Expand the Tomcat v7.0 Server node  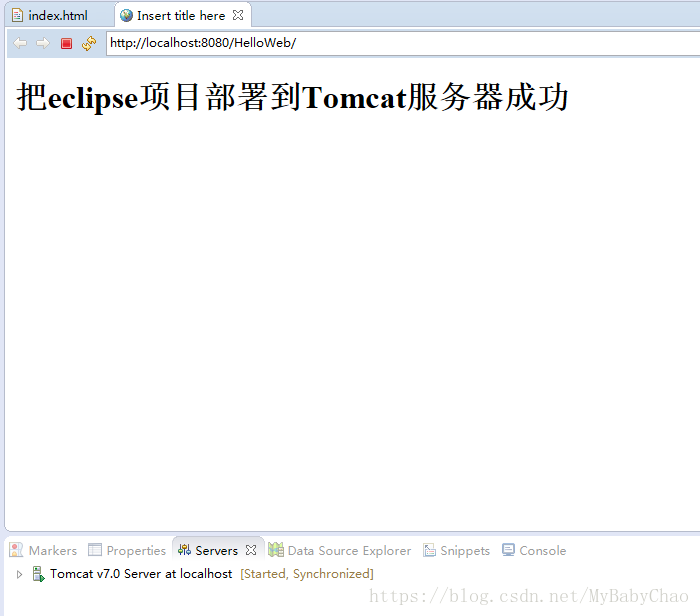click(x=19, y=574)
